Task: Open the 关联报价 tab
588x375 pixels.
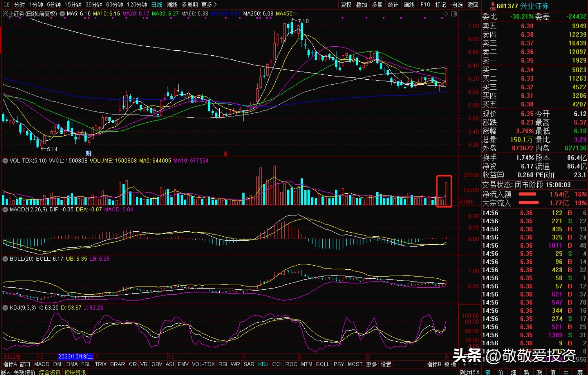Action: [24, 372]
